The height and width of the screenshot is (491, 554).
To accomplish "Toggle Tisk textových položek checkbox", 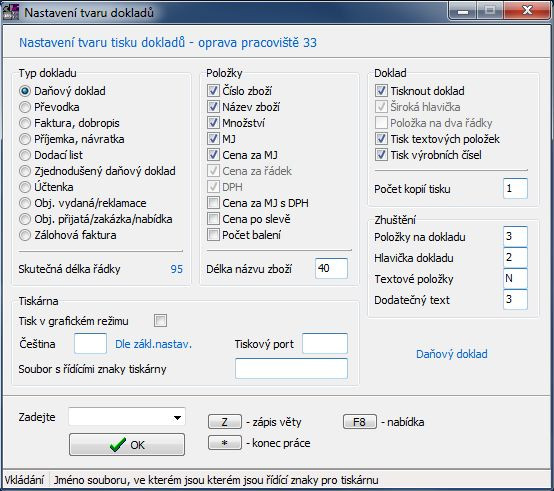I will pos(381,139).
